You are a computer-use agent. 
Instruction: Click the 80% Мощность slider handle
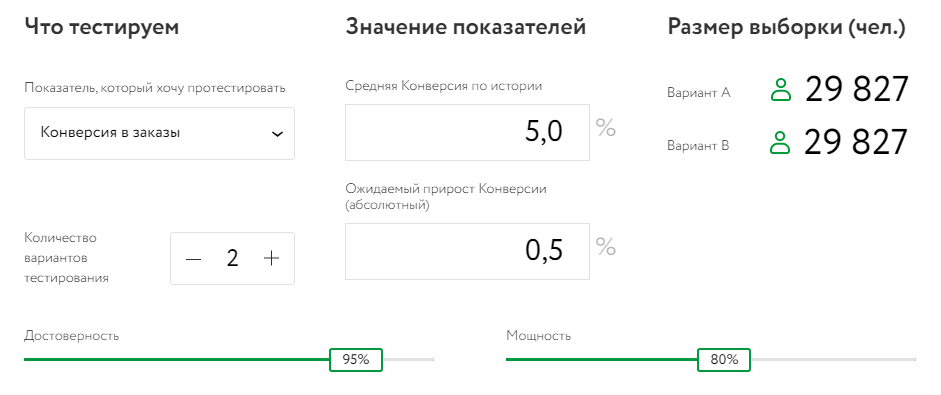click(x=724, y=360)
